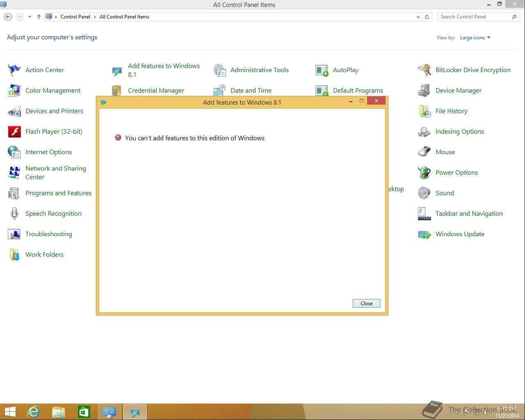Open the Power Options battery icon

pos(425,173)
